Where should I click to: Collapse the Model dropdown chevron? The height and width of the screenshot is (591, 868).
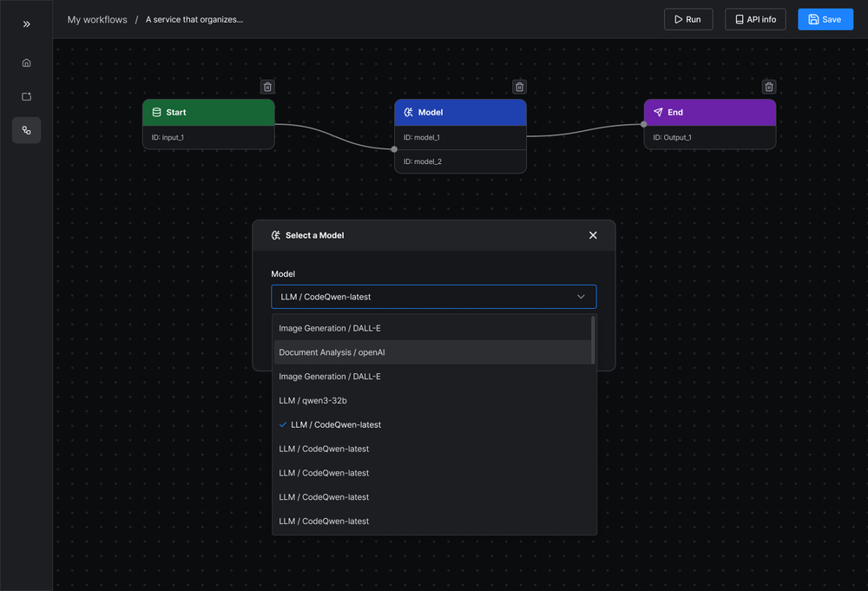coord(582,297)
